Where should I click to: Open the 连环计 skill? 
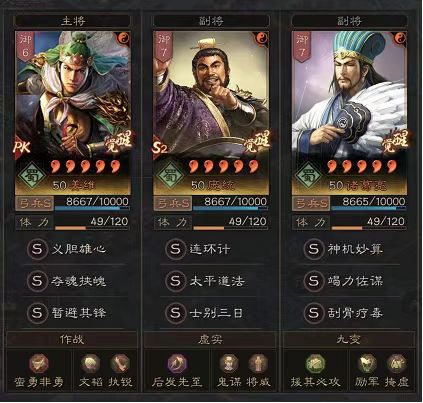coord(210,249)
